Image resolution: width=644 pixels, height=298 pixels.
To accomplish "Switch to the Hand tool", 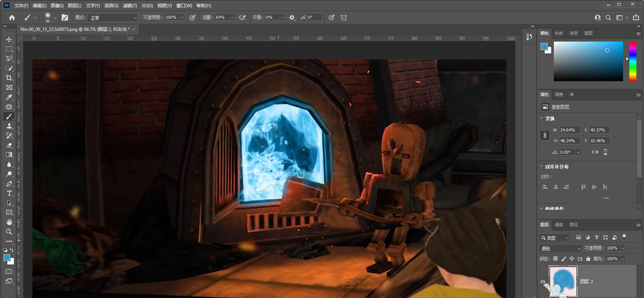I will [x=9, y=222].
